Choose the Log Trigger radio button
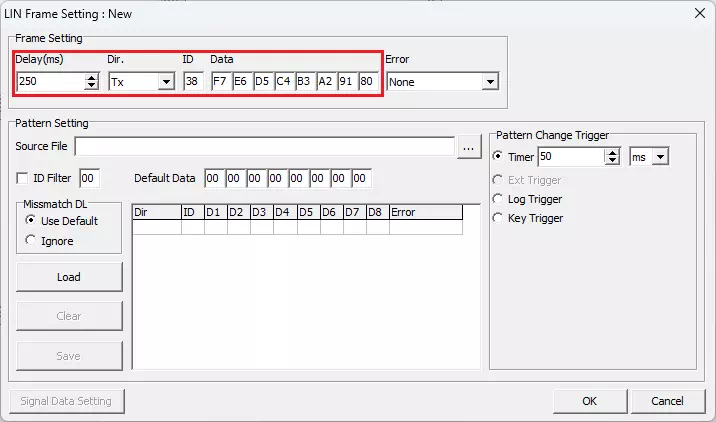This screenshot has width=716, height=422. click(498, 199)
